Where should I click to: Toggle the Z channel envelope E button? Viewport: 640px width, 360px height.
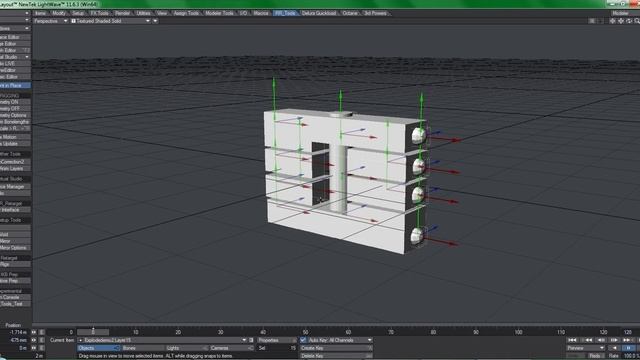[x=42, y=348]
